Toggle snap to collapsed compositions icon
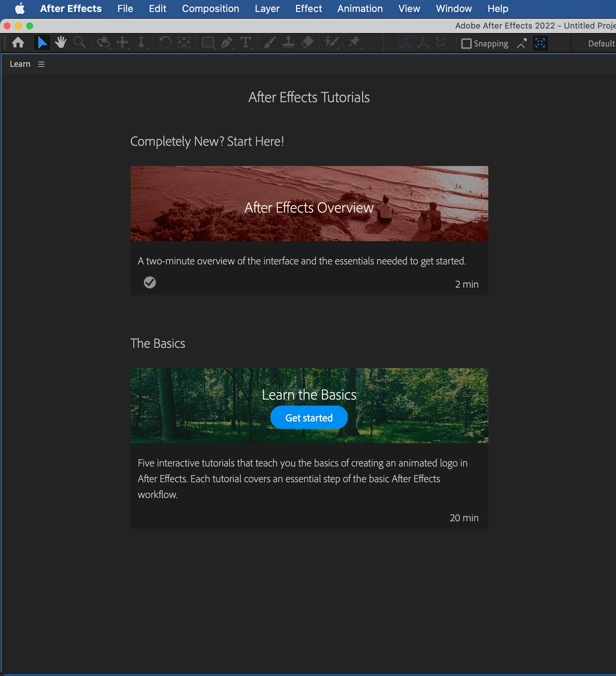The image size is (616, 676). (540, 43)
